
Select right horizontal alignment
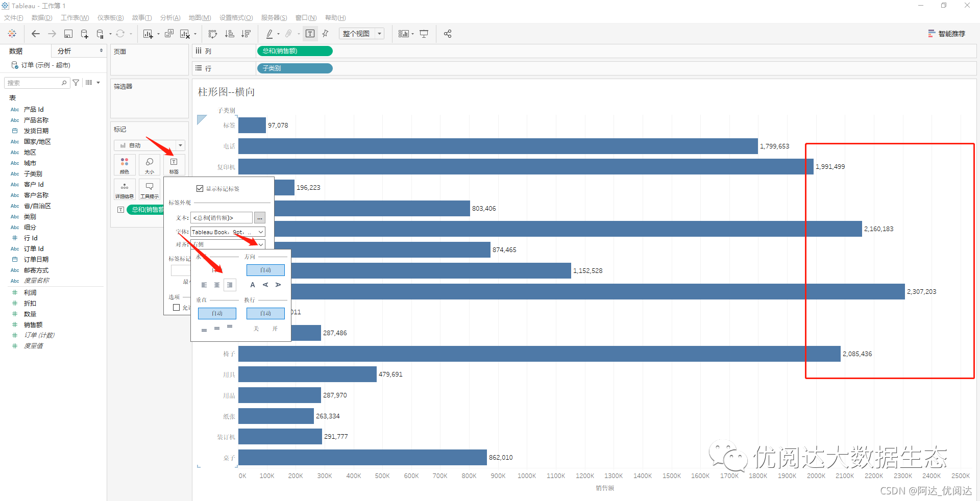click(230, 285)
